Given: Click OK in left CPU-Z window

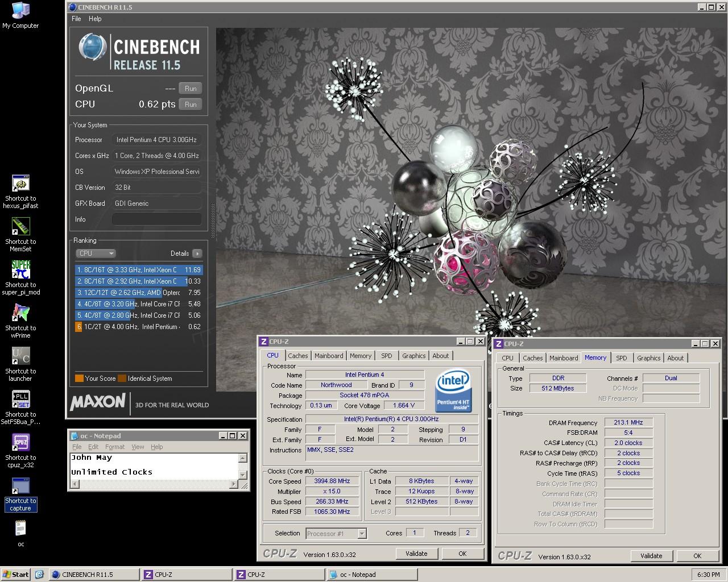Looking at the screenshot, I should point(462,554).
